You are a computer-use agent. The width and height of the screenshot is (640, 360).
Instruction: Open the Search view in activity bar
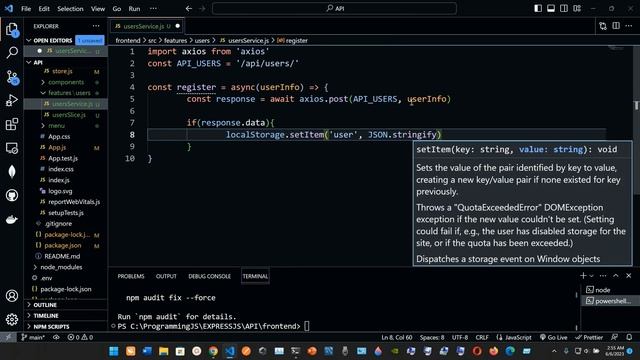click(x=12, y=52)
